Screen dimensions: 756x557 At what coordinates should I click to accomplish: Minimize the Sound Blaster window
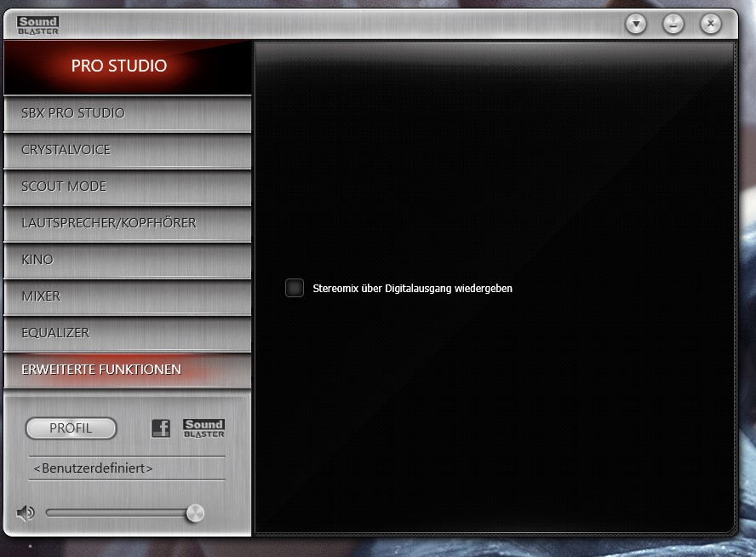673,24
